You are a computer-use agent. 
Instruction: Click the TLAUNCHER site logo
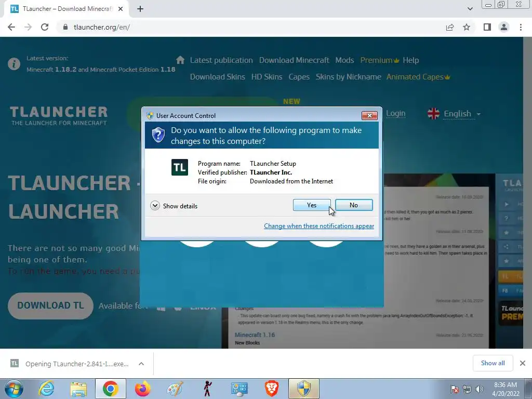coord(59,116)
